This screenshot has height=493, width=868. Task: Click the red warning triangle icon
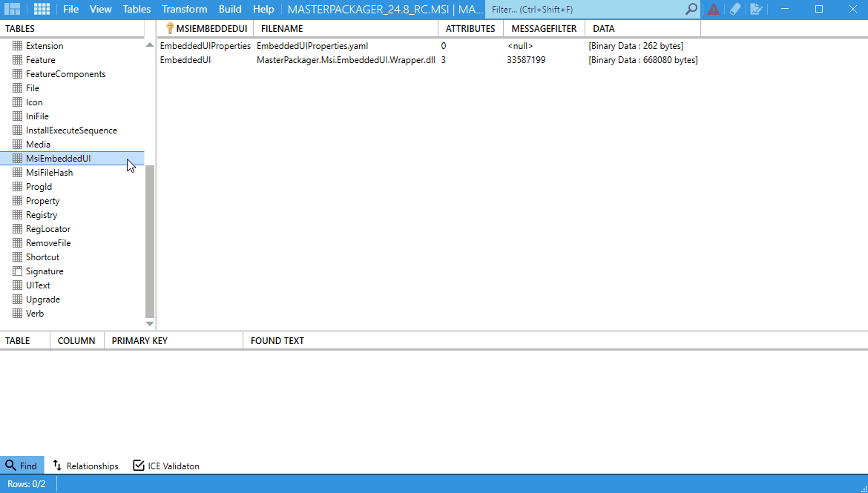(714, 9)
